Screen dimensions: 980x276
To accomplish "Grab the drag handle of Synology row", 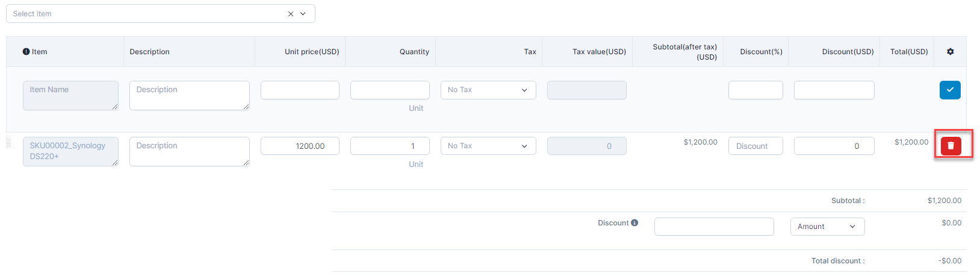I will pyautogui.click(x=8, y=143).
